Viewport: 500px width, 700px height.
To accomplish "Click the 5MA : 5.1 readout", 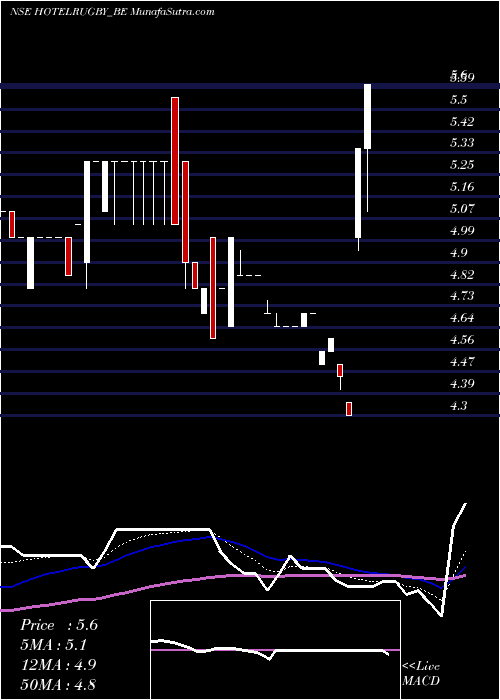I will click(x=54, y=645).
